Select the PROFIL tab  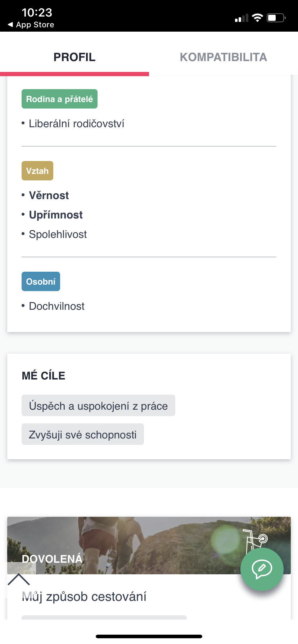74,57
